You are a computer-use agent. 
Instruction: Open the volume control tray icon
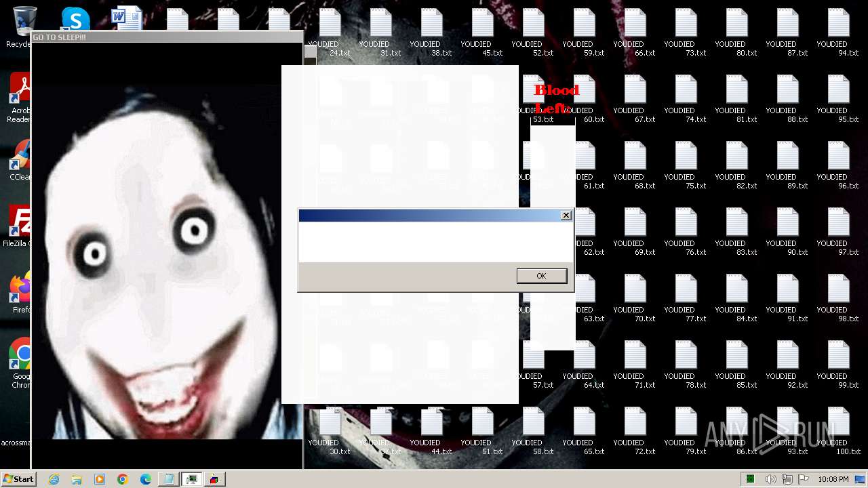(x=771, y=479)
